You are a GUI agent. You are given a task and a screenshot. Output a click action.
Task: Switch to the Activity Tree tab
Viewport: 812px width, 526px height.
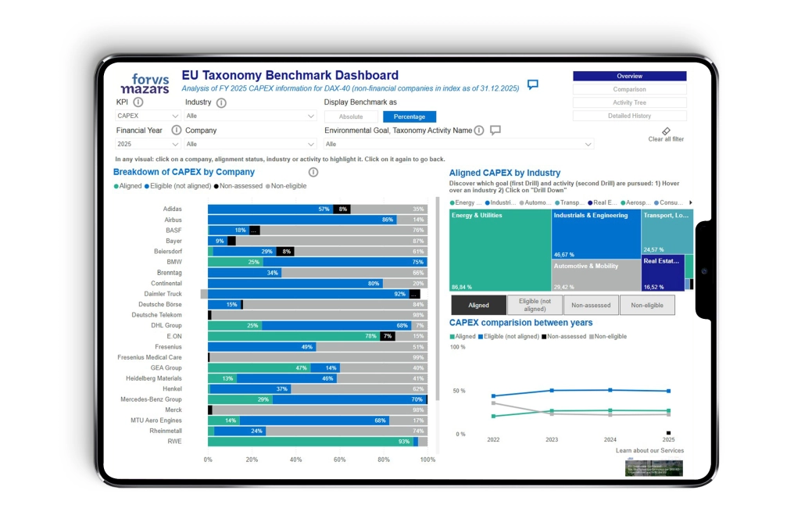[x=630, y=102]
